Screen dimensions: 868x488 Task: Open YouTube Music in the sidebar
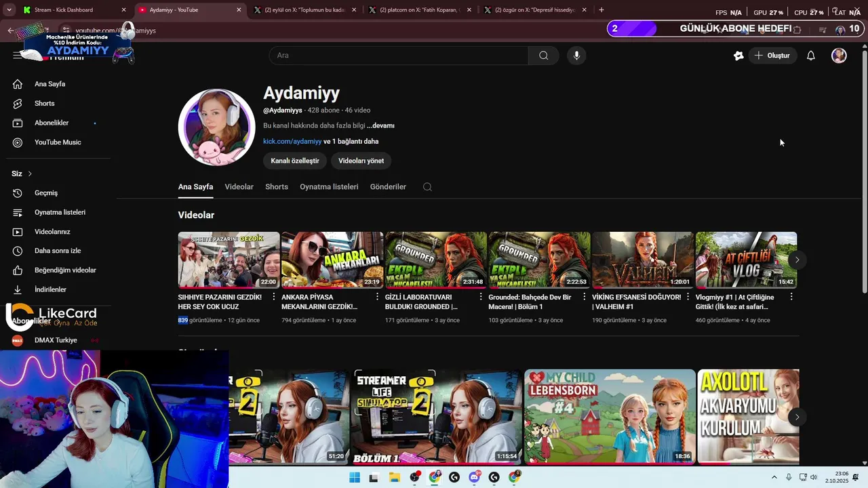point(58,142)
